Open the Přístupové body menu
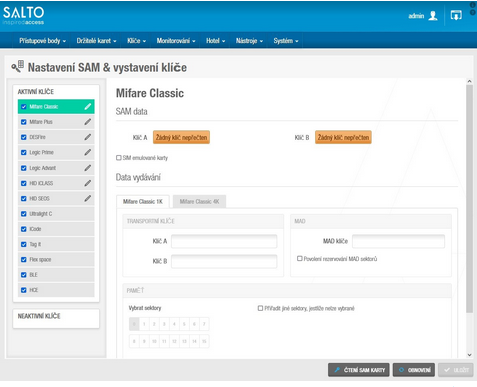The height and width of the screenshot is (387, 477). click(42, 41)
